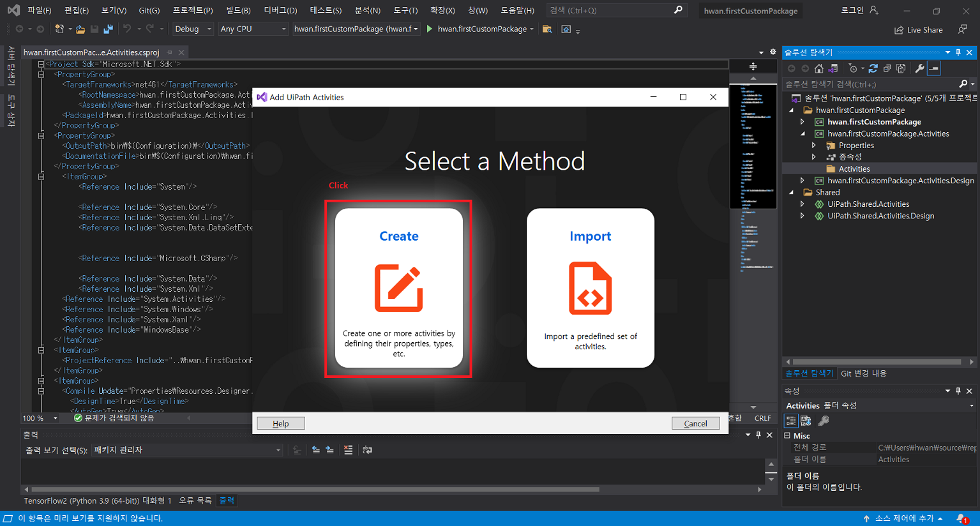Click the Home icon in Solution Explorer
This screenshot has width=980, height=526.
[x=819, y=68]
